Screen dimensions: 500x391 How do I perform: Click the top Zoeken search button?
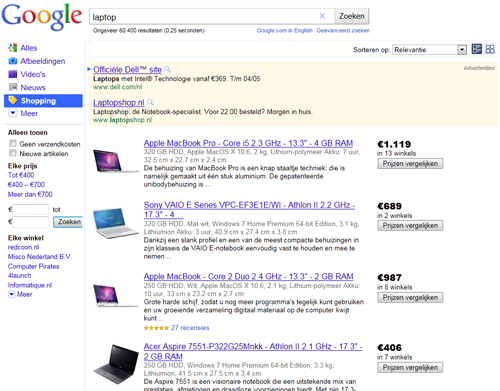[352, 16]
